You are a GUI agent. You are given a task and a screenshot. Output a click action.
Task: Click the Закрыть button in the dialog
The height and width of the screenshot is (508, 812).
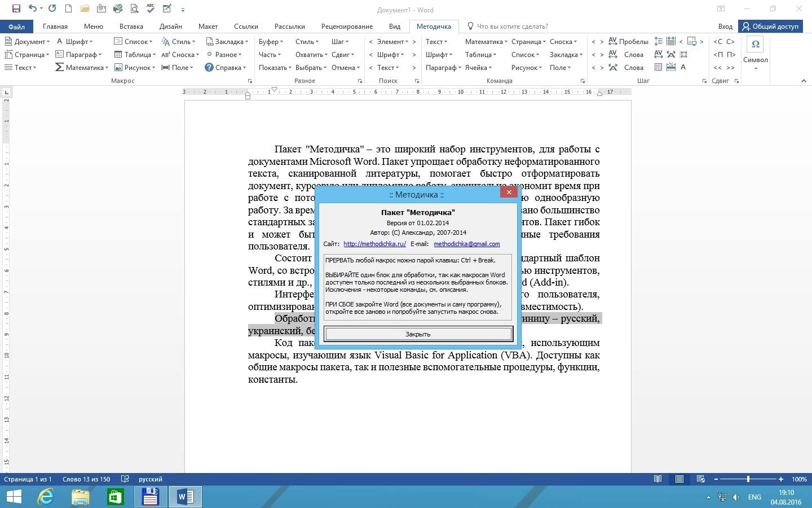coord(418,334)
